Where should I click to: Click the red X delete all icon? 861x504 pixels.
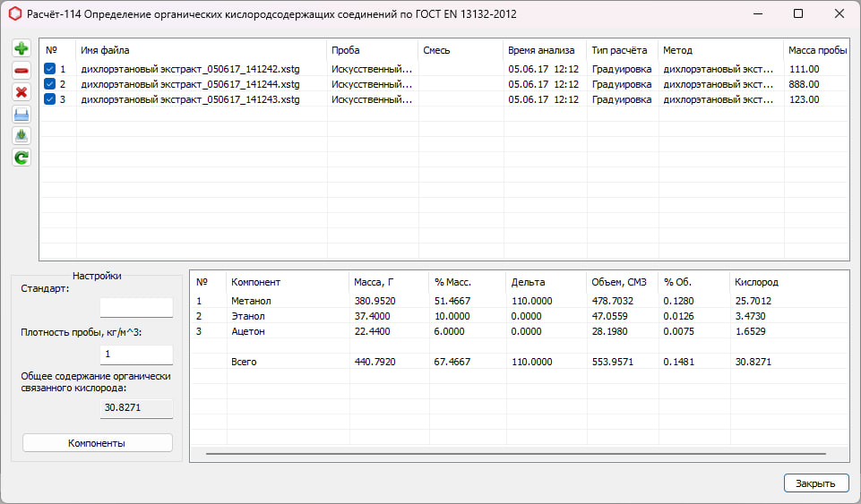pos(22,92)
